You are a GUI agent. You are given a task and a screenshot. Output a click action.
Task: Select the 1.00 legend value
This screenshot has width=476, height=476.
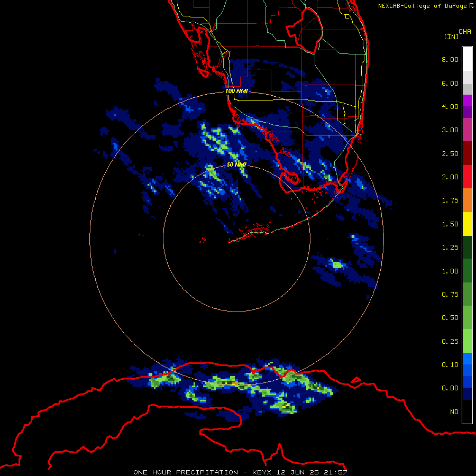[x=450, y=271]
